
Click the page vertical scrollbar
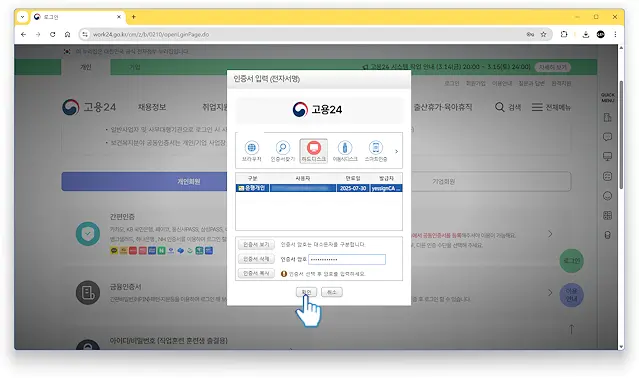(x=621, y=134)
